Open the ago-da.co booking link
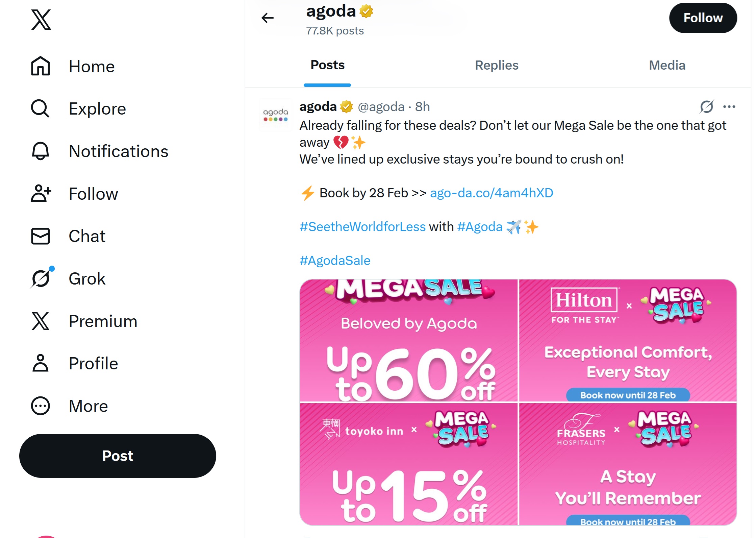756x538 pixels. (x=491, y=193)
